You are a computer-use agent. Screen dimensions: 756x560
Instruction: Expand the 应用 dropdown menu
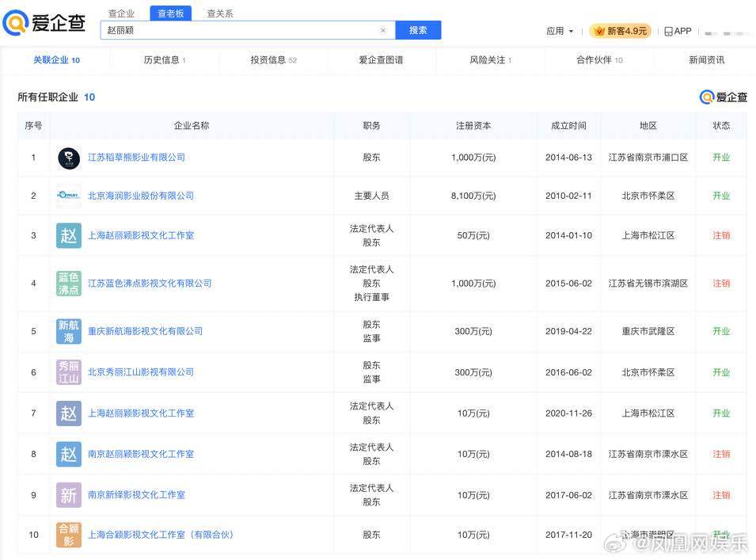tap(560, 32)
